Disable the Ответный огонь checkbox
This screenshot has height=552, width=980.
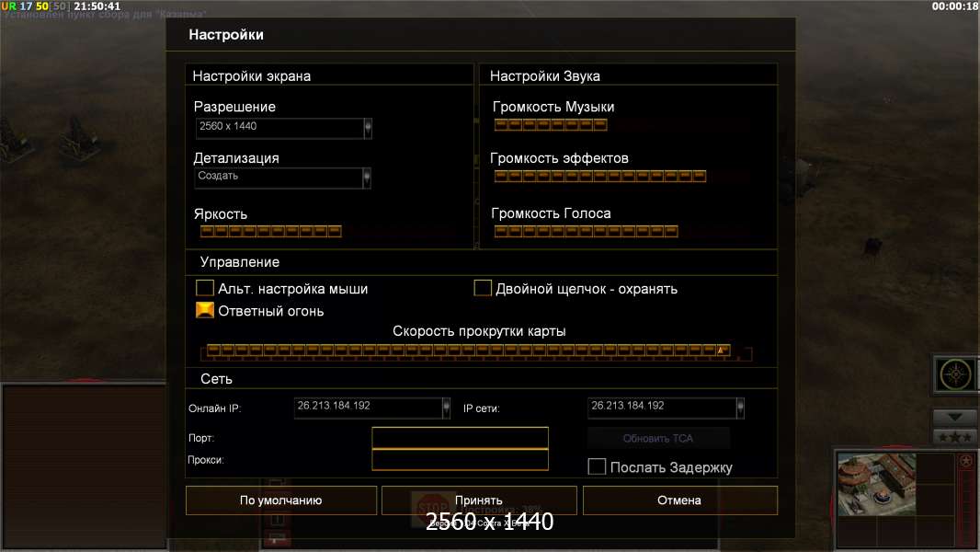pyautogui.click(x=204, y=310)
